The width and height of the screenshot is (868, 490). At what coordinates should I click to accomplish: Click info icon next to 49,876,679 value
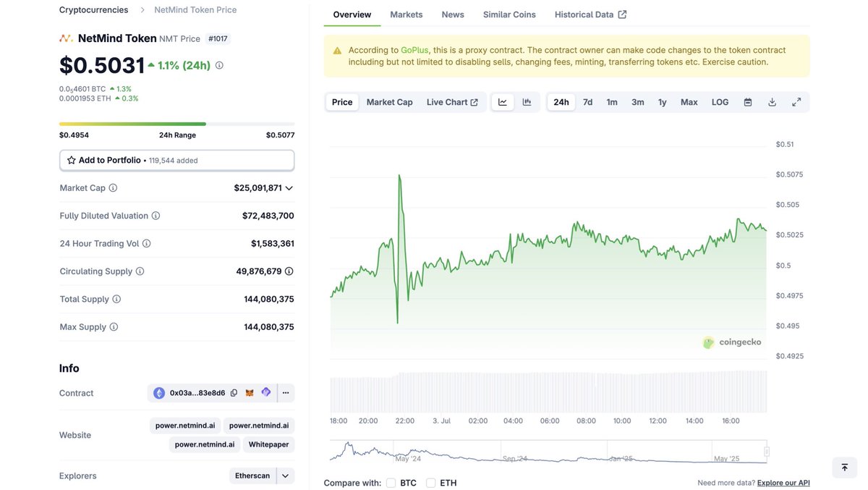coord(289,271)
